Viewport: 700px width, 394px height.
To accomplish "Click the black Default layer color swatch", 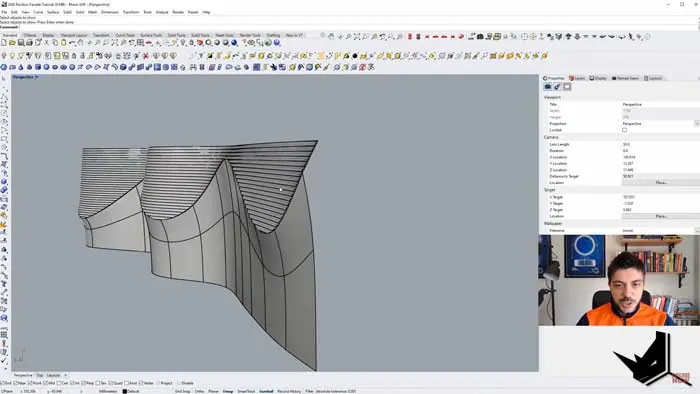I will coord(125,391).
